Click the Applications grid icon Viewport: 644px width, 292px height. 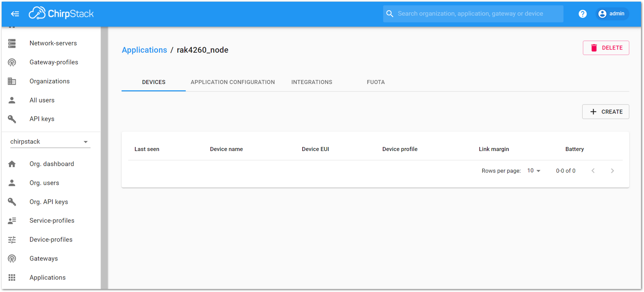12,278
